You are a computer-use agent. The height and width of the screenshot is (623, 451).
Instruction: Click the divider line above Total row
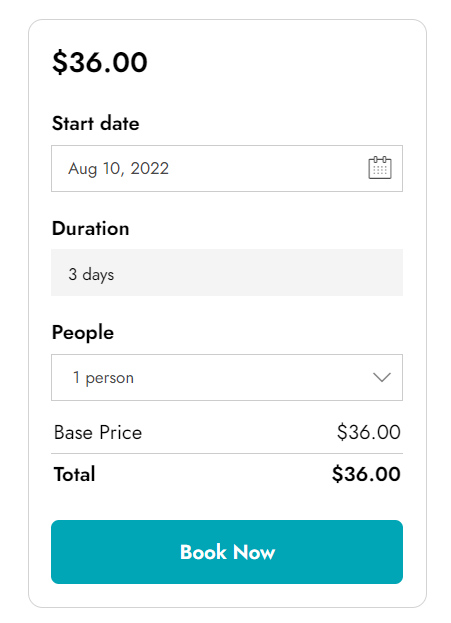click(x=227, y=453)
